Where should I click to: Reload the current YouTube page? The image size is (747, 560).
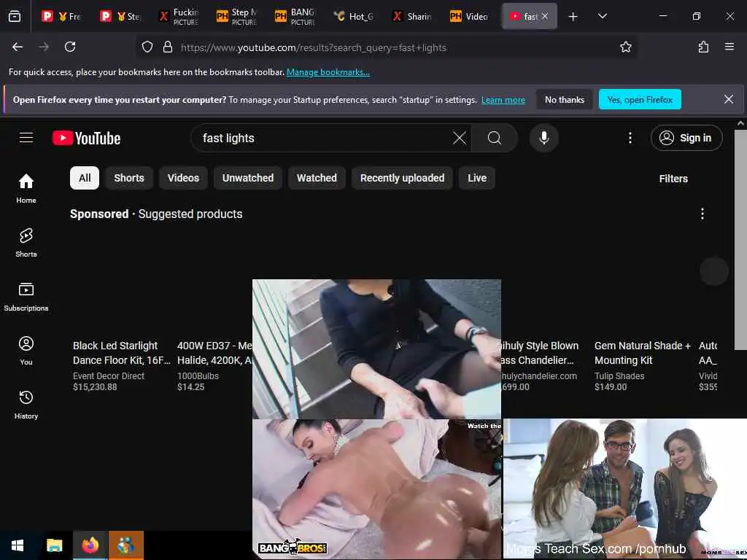coord(70,47)
